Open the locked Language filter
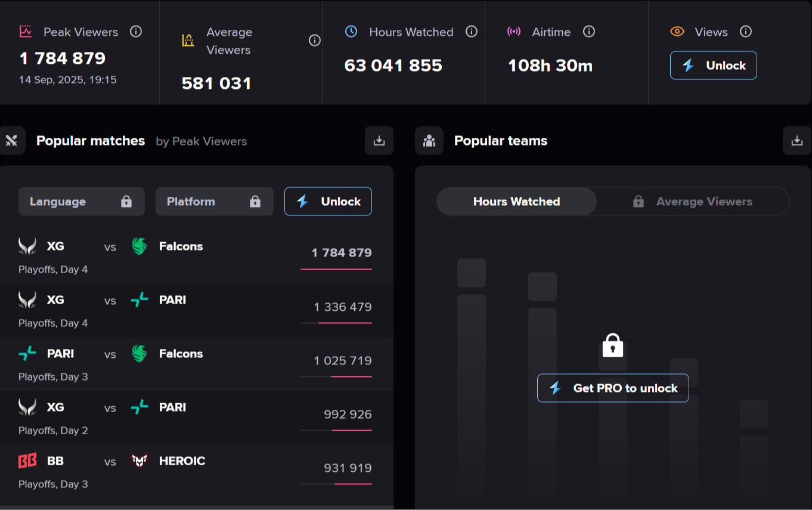812x510 pixels. point(81,202)
